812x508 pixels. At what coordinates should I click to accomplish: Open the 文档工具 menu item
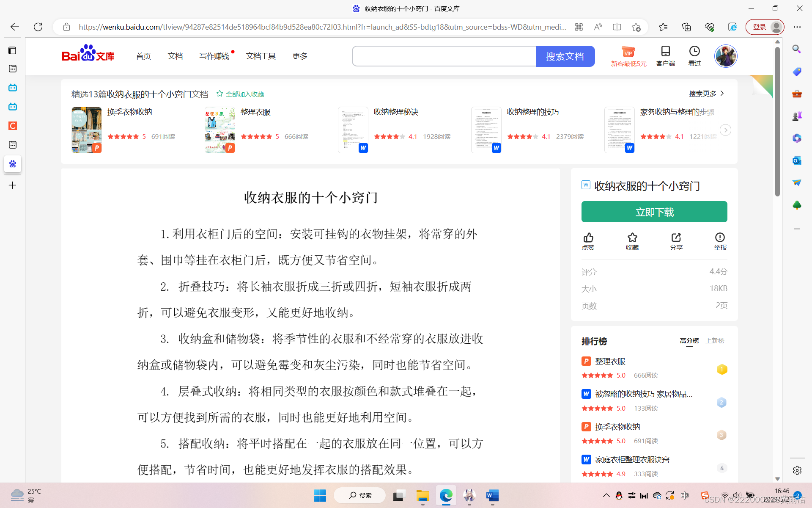pos(261,56)
